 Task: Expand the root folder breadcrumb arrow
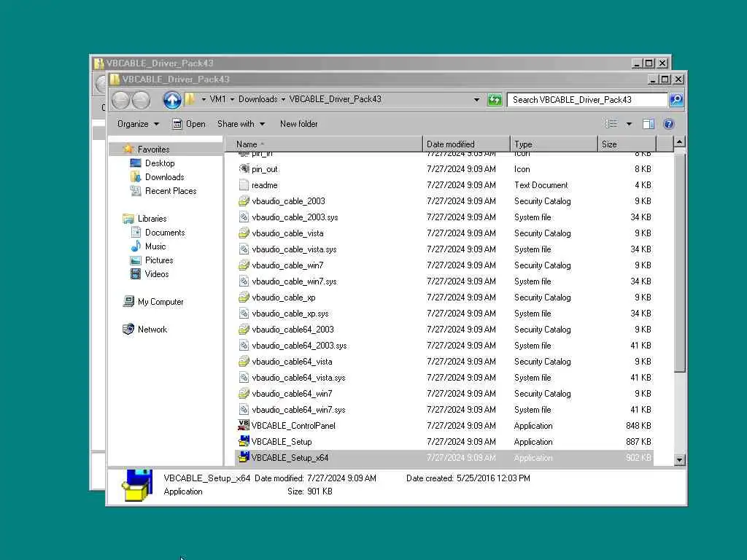click(x=204, y=99)
